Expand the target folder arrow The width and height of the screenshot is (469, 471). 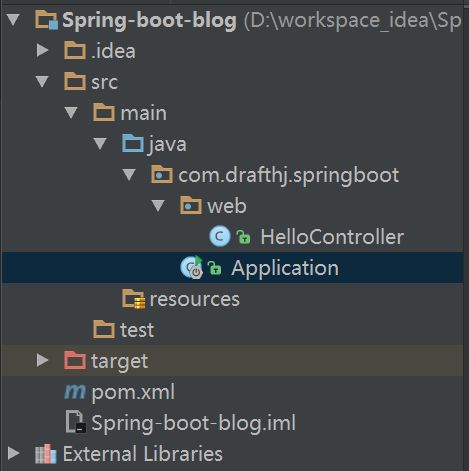click(42, 360)
